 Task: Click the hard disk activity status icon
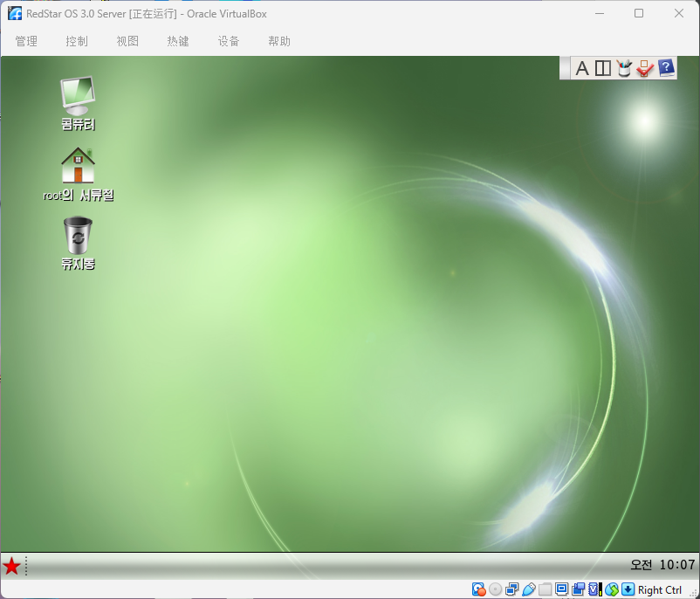coord(478,589)
